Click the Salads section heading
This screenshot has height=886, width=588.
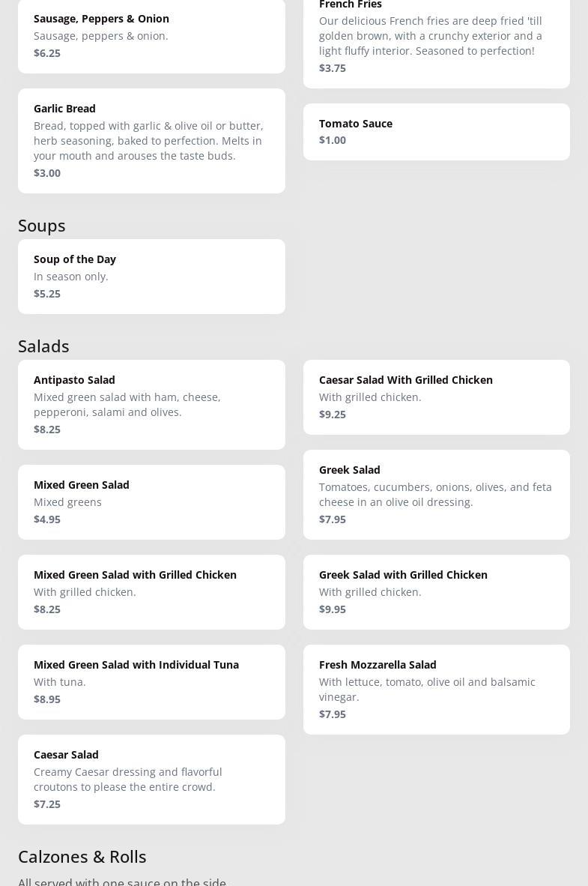[43, 346]
